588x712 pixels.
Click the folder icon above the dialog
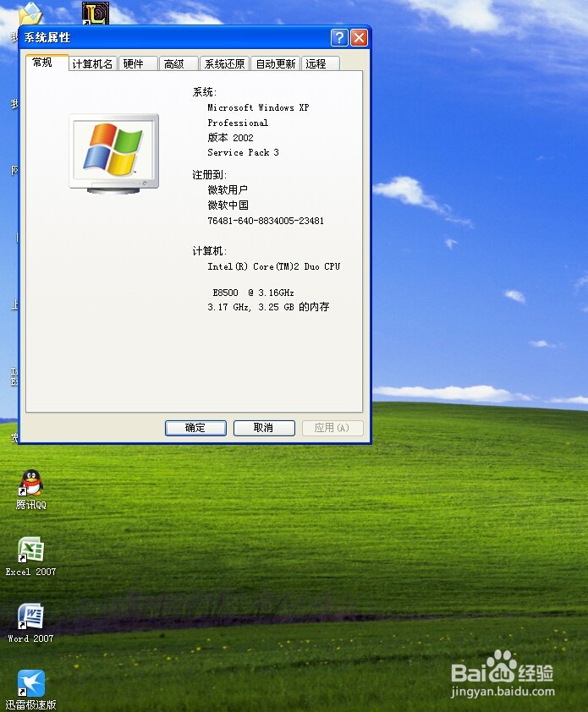click(x=30, y=14)
